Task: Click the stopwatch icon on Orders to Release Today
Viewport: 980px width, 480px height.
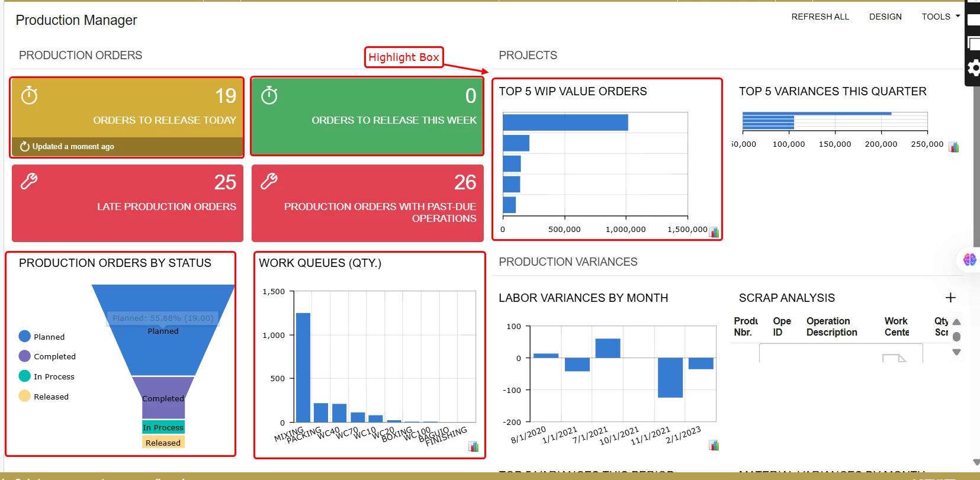Action: 29,95
